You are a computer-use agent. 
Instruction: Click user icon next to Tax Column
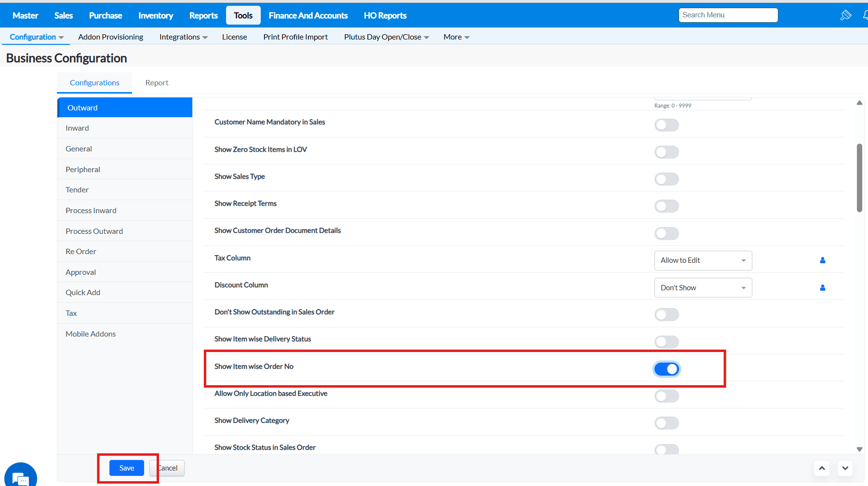tap(823, 260)
